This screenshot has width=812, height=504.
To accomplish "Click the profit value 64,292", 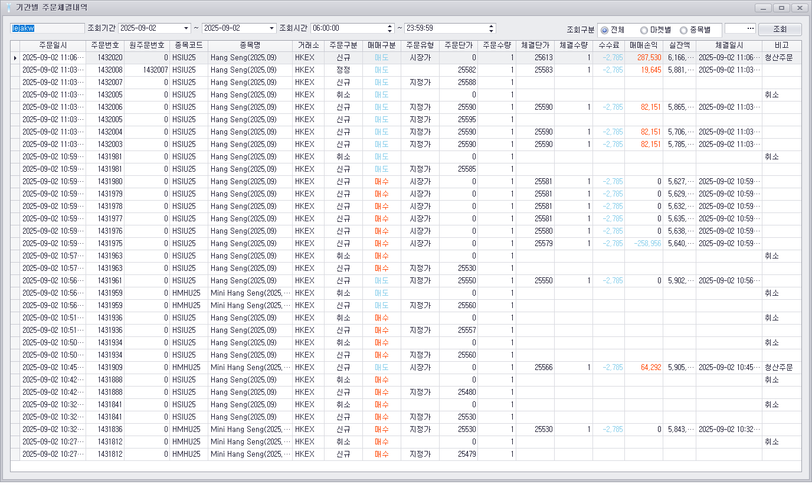I will (644, 368).
